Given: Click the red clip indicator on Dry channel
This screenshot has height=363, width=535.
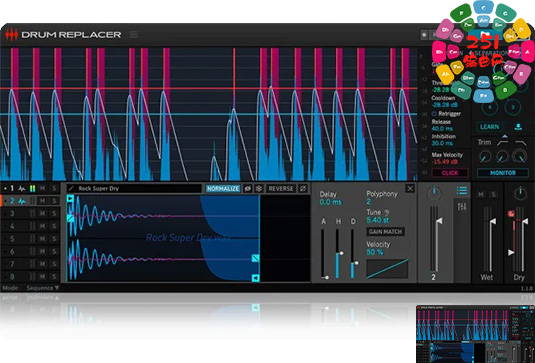Looking at the screenshot, I should click(511, 214).
